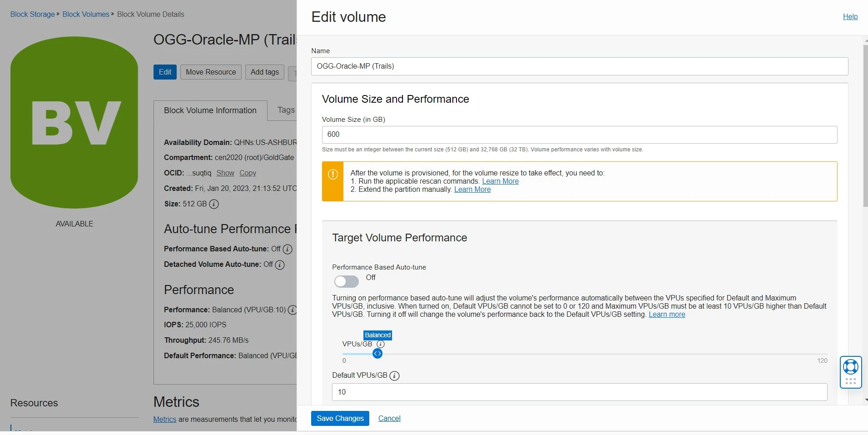
Task: Show the full OCID value
Action: (x=225, y=173)
